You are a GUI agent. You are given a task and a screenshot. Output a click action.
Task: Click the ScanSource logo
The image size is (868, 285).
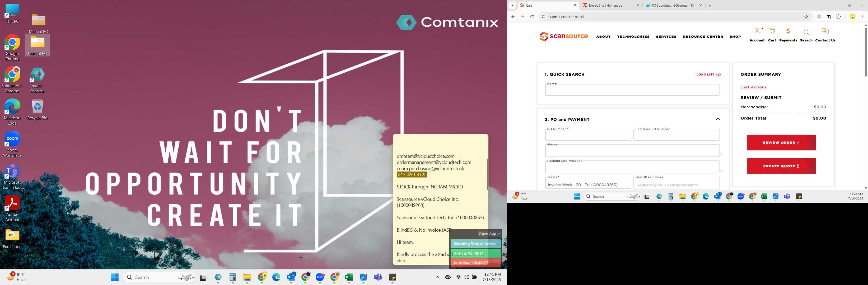[564, 36]
